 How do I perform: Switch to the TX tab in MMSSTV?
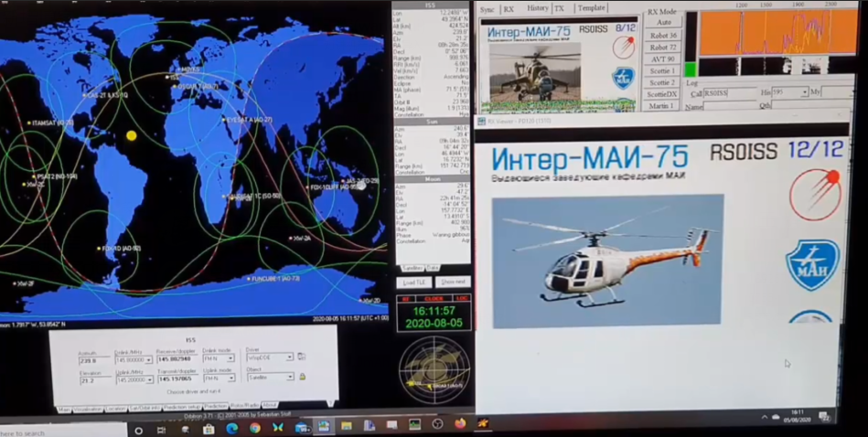(560, 8)
